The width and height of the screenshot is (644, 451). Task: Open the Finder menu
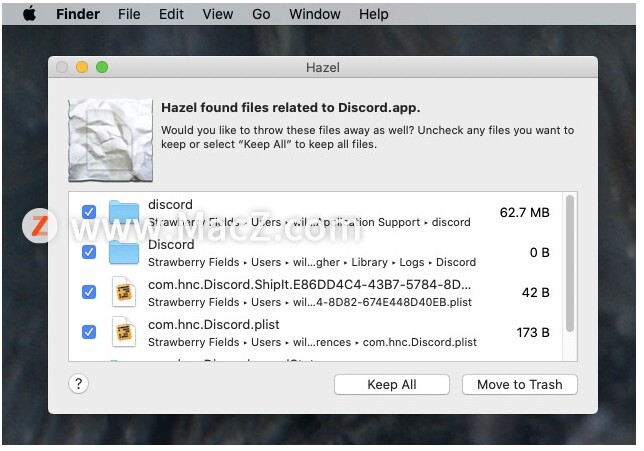(x=78, y=14)
